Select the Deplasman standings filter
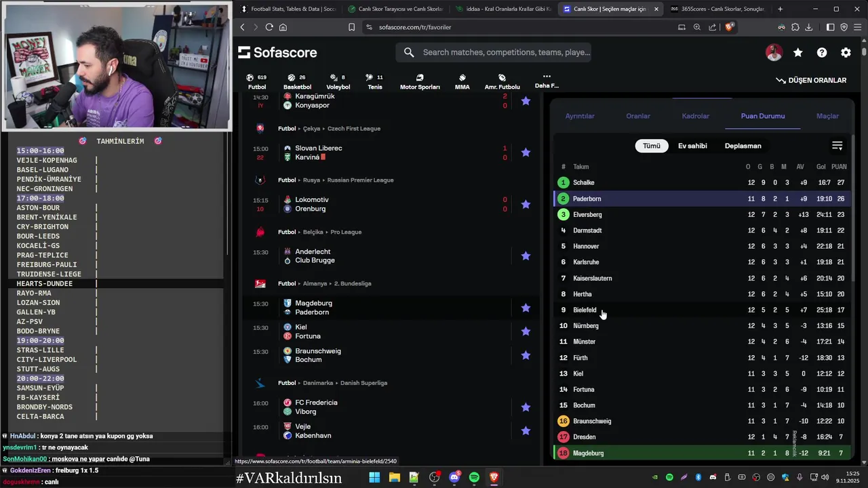This screenshot has width=868, height=488. pyautogui.click(x=743, y=146)
